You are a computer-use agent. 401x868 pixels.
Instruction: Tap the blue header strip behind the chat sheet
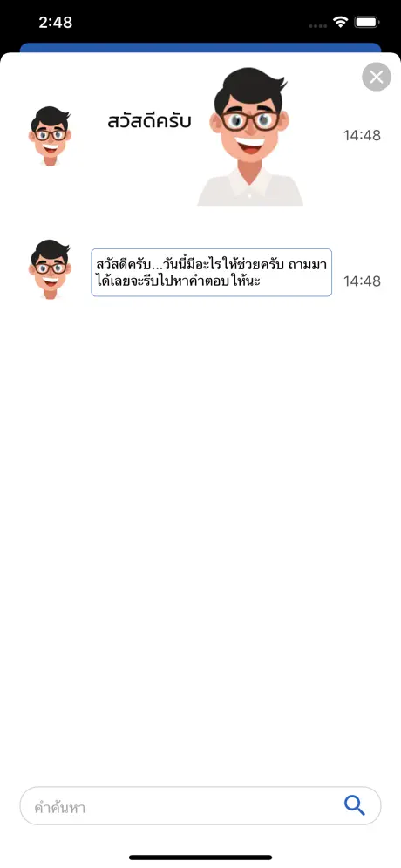(x=200, y=48)
